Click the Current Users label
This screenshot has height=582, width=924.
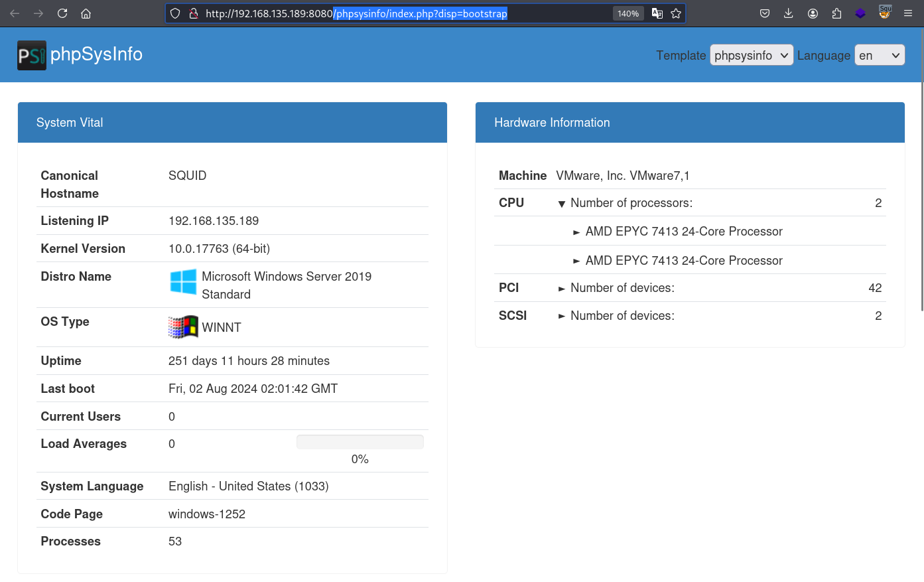pos(81,417)
